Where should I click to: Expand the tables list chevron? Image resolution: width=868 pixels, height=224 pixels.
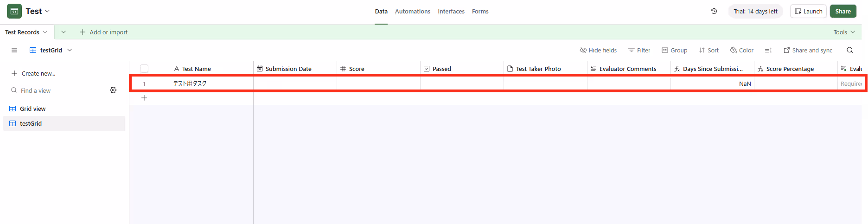64,32
